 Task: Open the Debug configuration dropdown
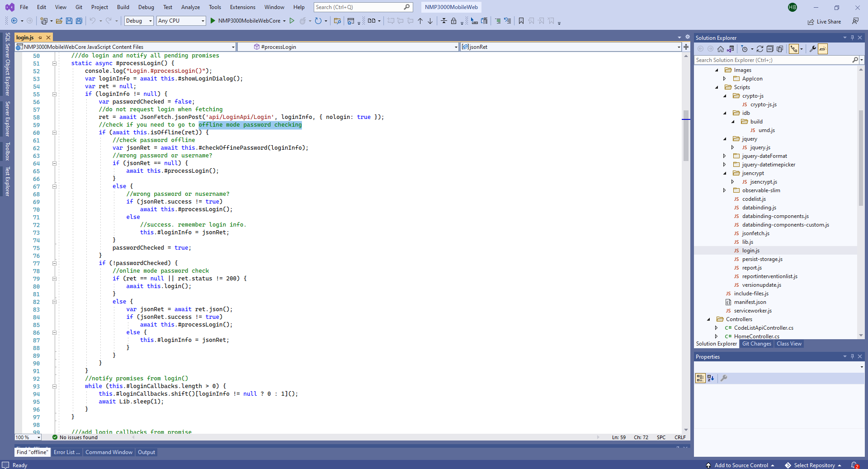[x=139, y=21]
